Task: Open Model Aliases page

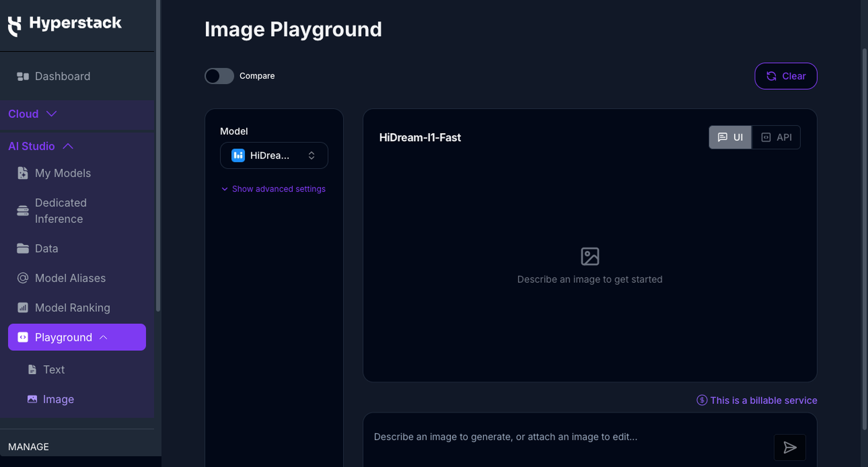Action: pos(77,278)
